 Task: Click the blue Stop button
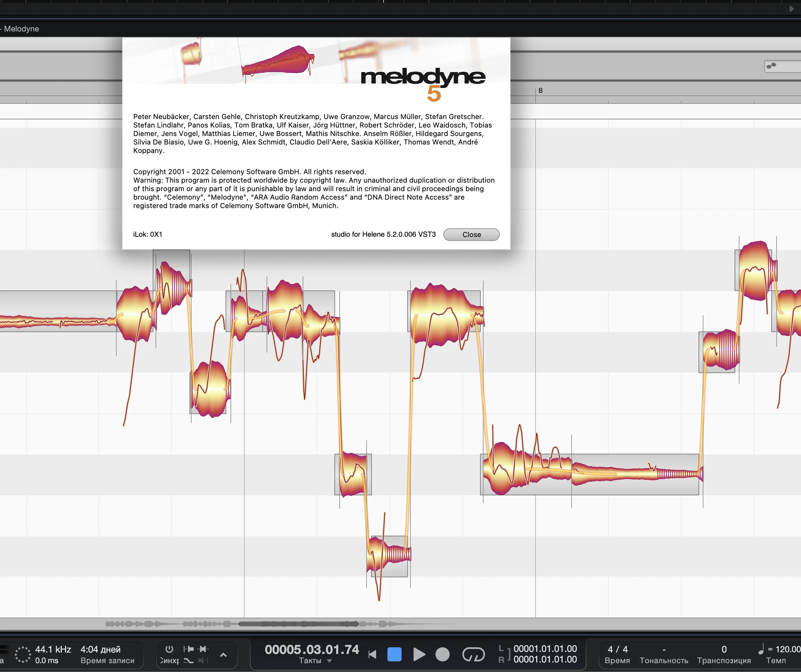pos(394,654)
